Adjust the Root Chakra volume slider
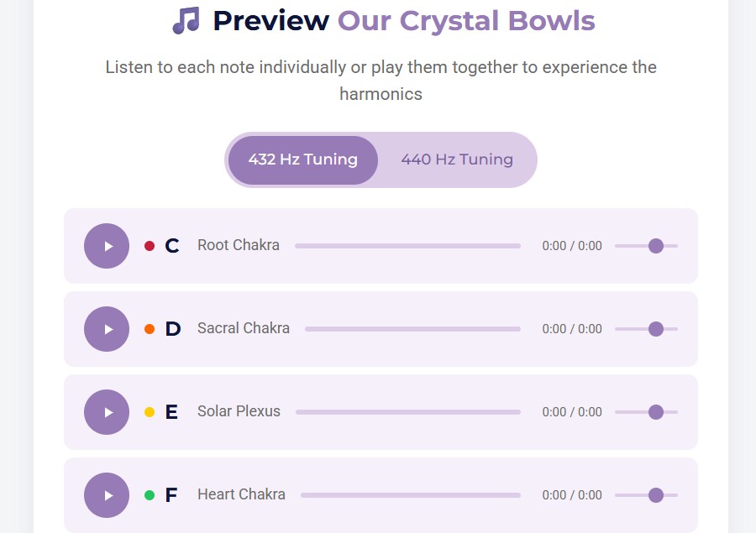756x533 pixels. pyautogui.click(x=656, y=245)
